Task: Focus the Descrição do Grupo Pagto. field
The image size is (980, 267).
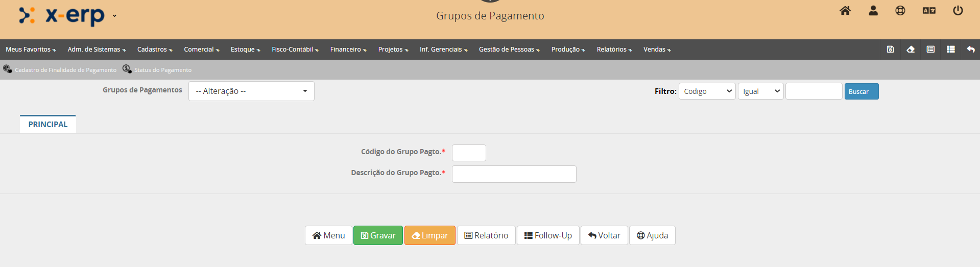Action: coord(514,174)
